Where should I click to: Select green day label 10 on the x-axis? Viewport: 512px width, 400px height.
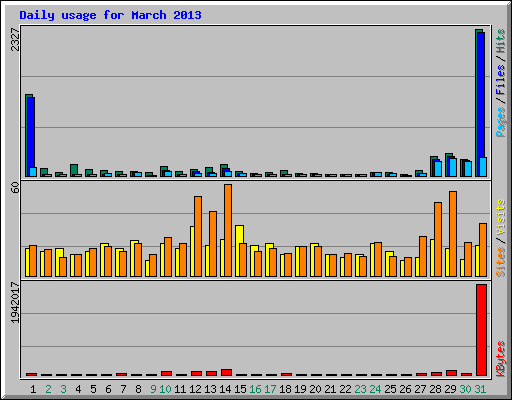165,389
